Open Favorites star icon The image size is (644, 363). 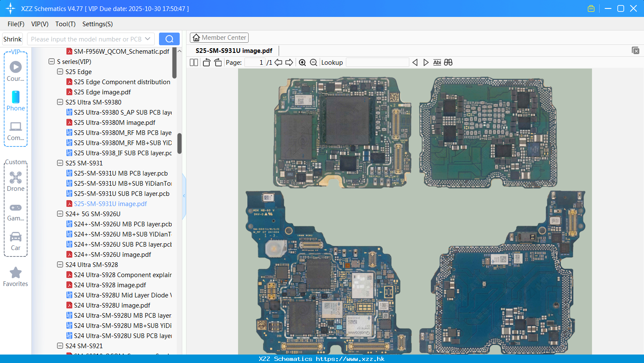point(16,277)
